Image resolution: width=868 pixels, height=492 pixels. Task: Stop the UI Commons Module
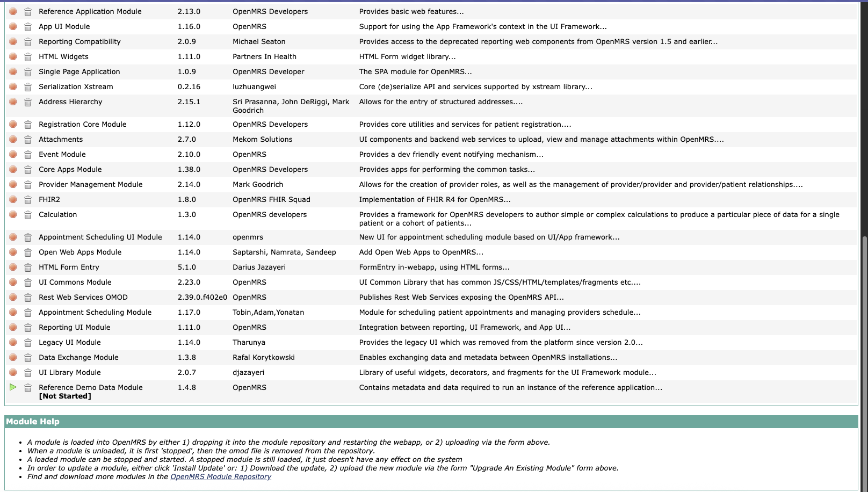pyautogui.click(x=13, y=282)
